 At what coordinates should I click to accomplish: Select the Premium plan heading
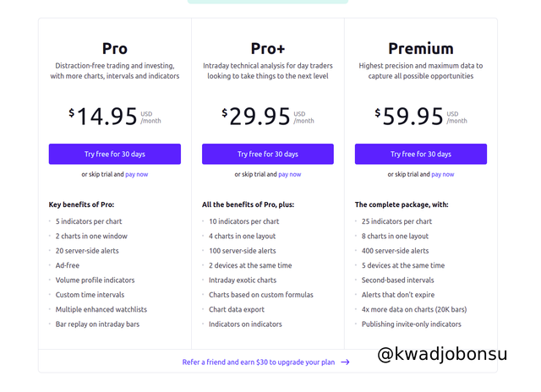click(420, 48)
